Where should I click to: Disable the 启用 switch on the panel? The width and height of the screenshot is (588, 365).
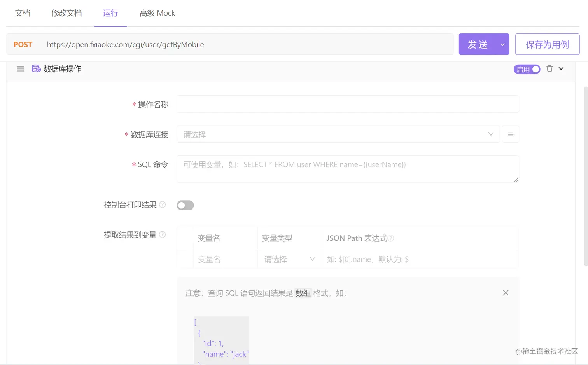[x=527, y=69]
